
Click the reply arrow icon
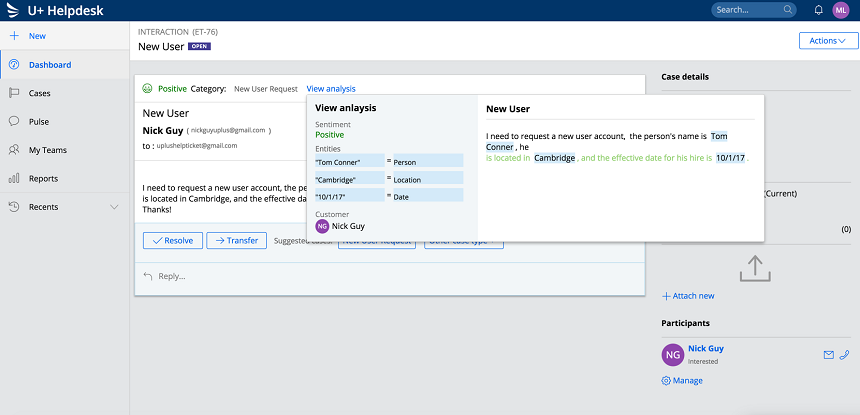click(148, 276)
